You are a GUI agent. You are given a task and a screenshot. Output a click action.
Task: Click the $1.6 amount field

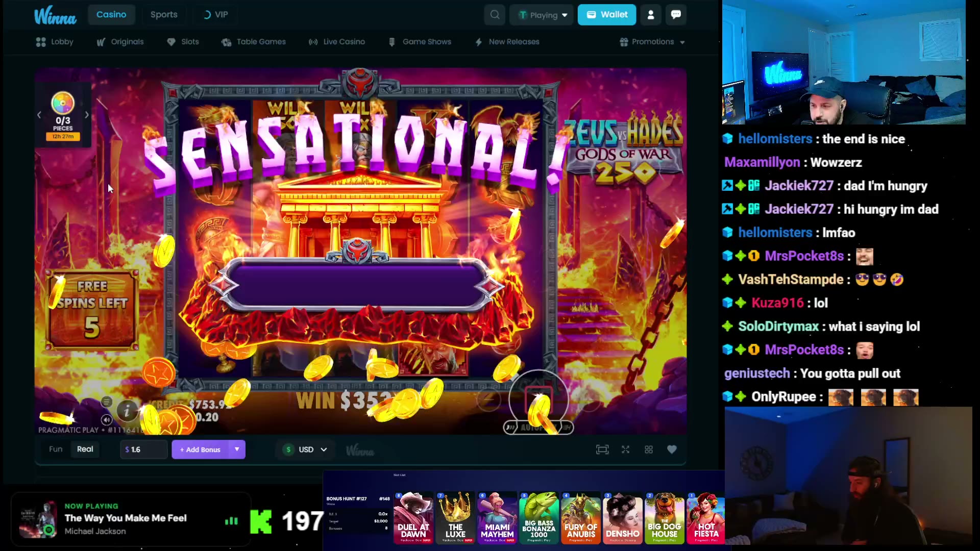(x=143, y=449)
